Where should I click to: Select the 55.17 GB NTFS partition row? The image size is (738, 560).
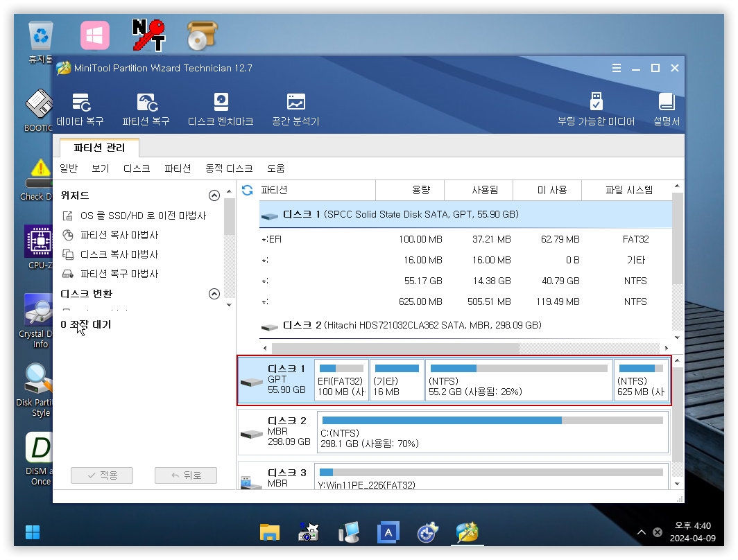tap(465, 281)
